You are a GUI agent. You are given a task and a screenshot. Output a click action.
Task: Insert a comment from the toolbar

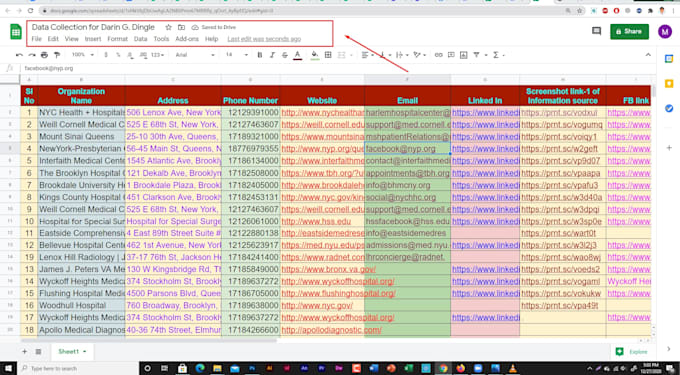pos(451,55)
